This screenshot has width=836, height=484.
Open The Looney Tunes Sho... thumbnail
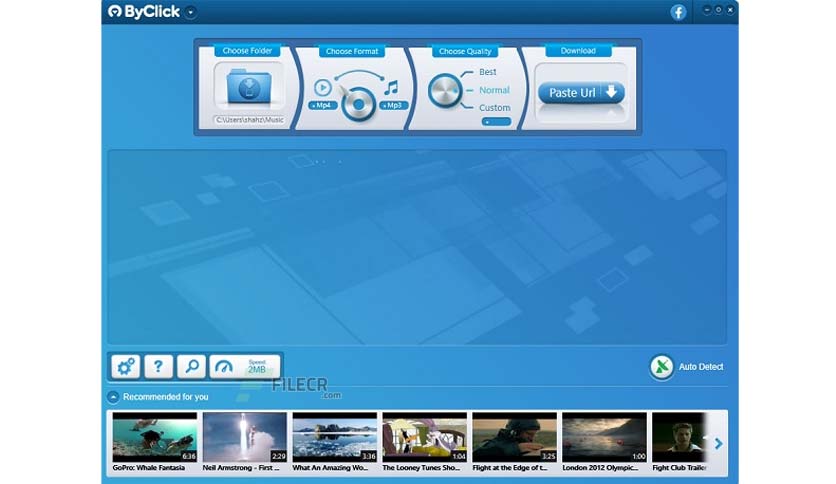point(424,437)
